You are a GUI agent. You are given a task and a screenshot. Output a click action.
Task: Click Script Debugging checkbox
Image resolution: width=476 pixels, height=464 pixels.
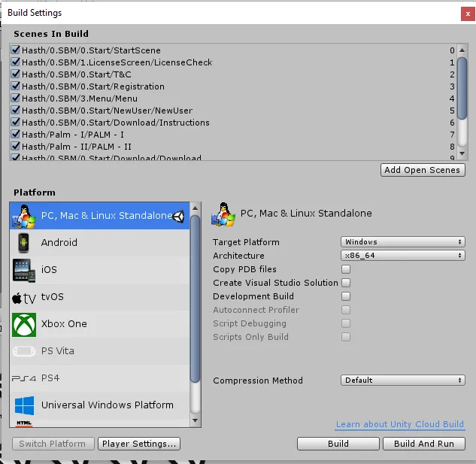346,323
